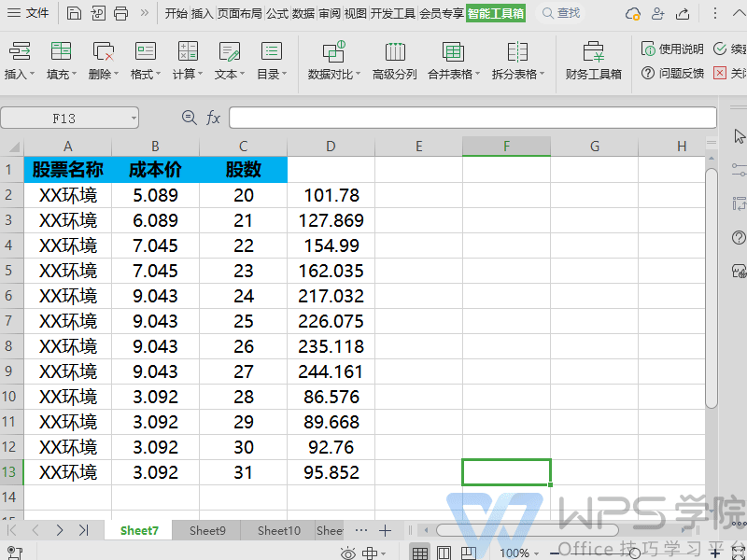
Task: Click the sidebar settings sliders icon
Action: click(x=739, y=169)
